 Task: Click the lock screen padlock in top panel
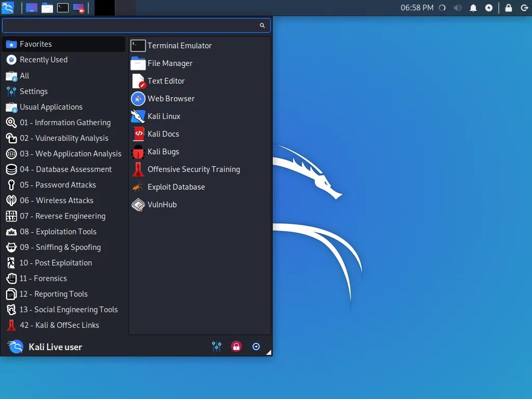[x=509, y=8]
